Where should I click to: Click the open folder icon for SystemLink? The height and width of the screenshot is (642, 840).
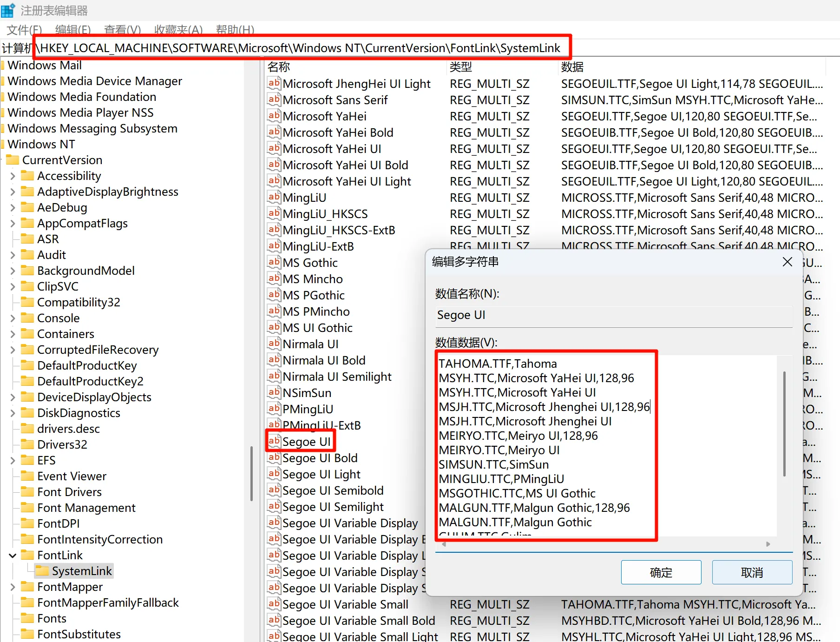[43, 571]
